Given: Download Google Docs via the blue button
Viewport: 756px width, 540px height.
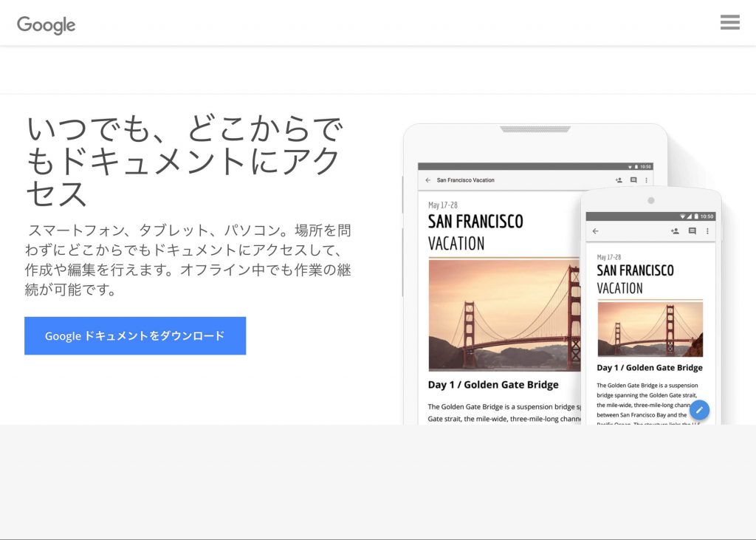Looking at the screenshot, I should (135, 336).
